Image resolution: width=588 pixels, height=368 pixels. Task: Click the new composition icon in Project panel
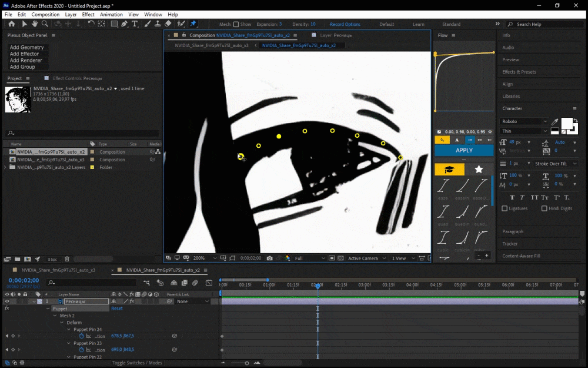click(x=28, y=258)
